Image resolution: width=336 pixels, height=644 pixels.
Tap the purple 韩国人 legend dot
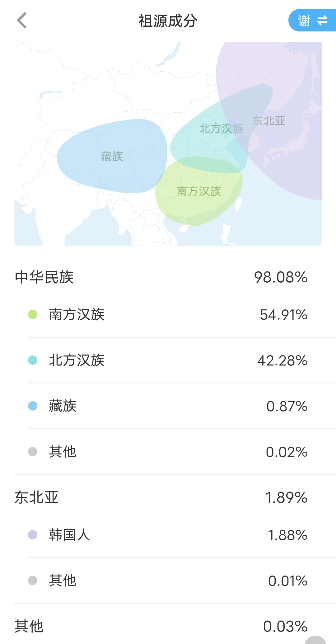[x=33, y=535]
